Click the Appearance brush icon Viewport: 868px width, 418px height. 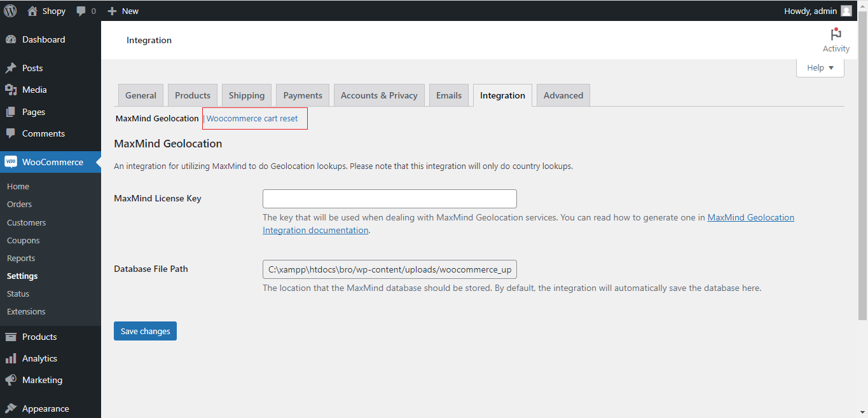click(11, 408)
